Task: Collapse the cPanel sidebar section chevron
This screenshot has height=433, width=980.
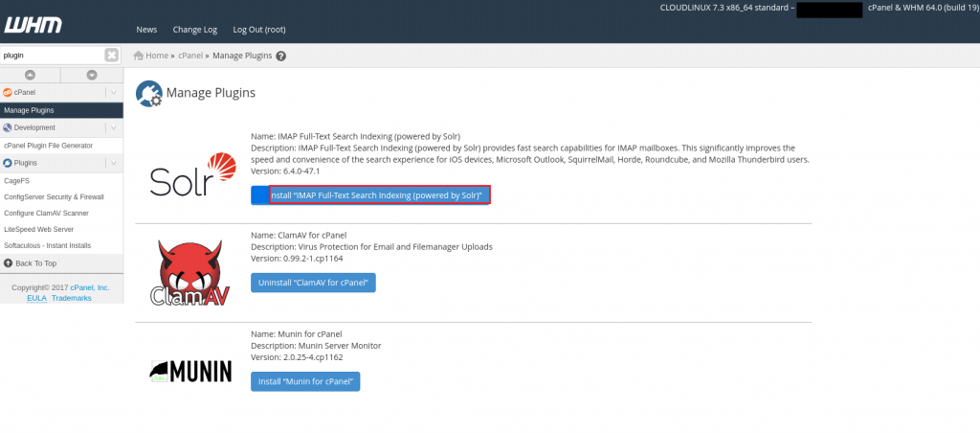Action: click(x=113, y=92)
